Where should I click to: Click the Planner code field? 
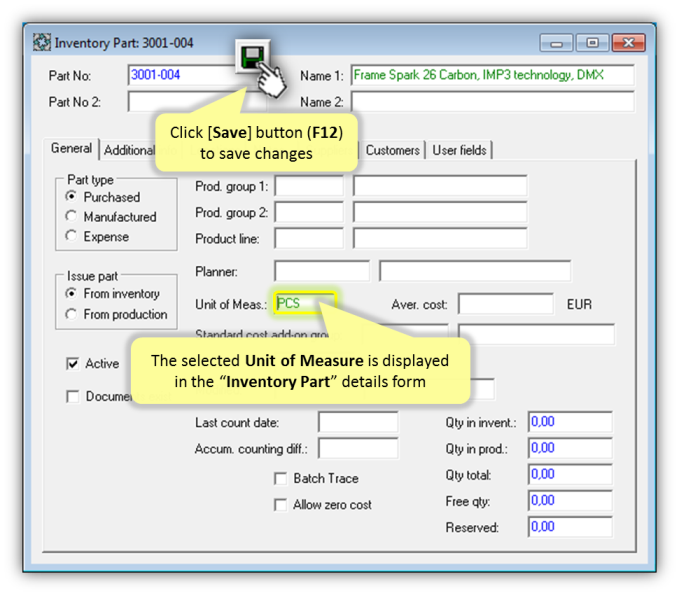point(321,271)
